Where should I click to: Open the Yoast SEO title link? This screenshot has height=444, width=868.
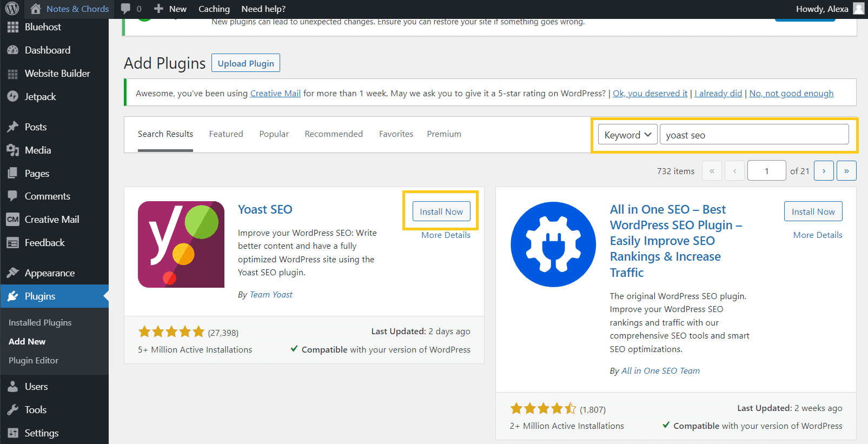(265, 209)
